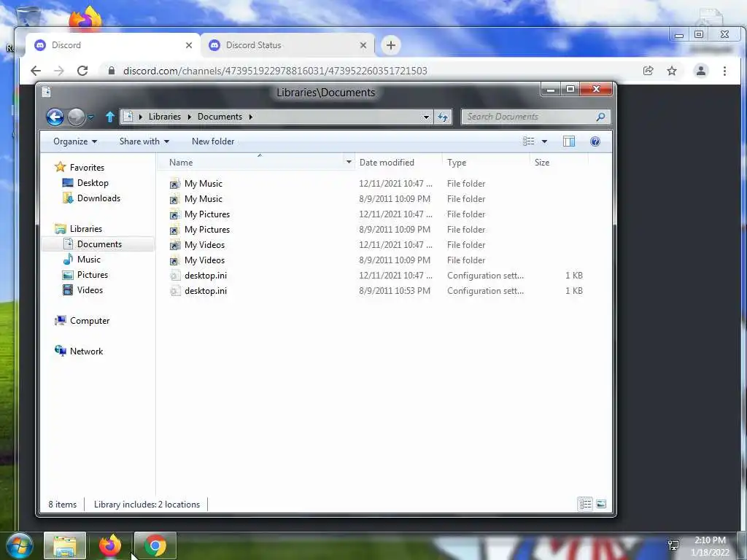Click the Chrome address bar URL
Viewport: 747px width, 560px height.
(275, 71)
